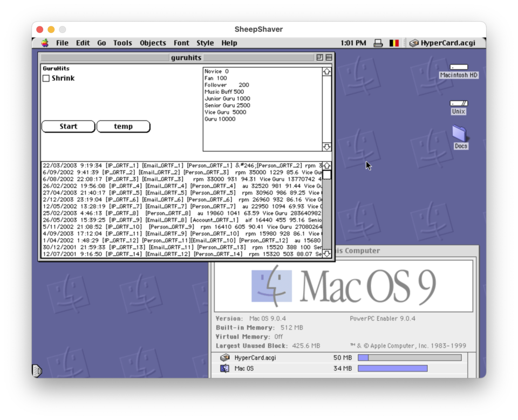
Task: Click the log row dated 12/05/2002
Action: (x=182, y=206)
